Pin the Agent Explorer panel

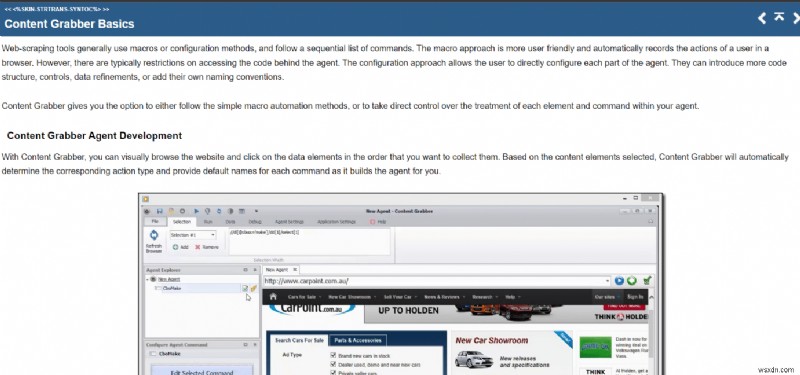coord(245,270)
